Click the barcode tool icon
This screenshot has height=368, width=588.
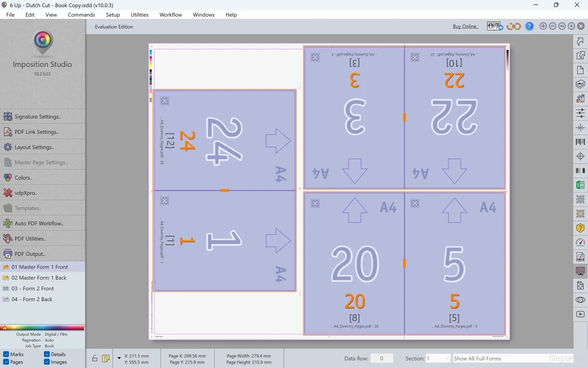580,142
